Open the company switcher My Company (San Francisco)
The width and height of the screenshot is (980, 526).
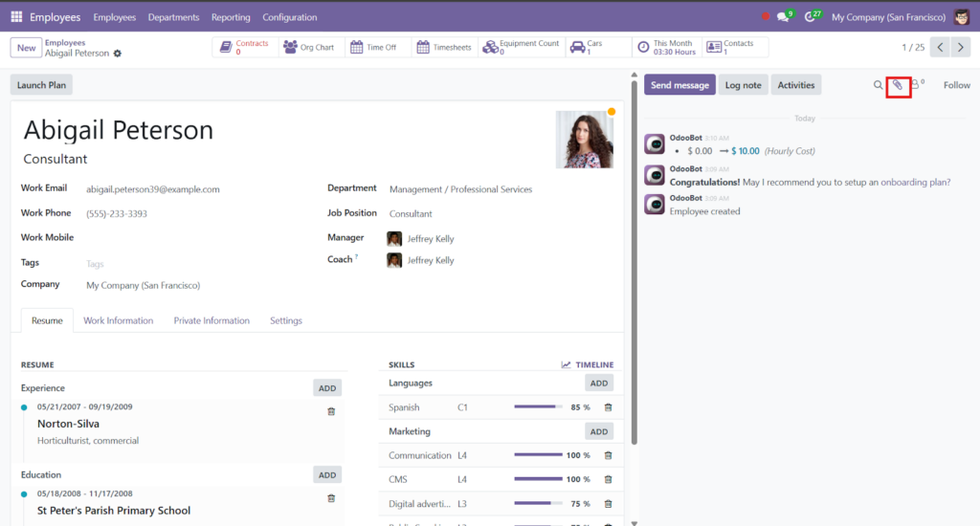click(x=888, y=17)
